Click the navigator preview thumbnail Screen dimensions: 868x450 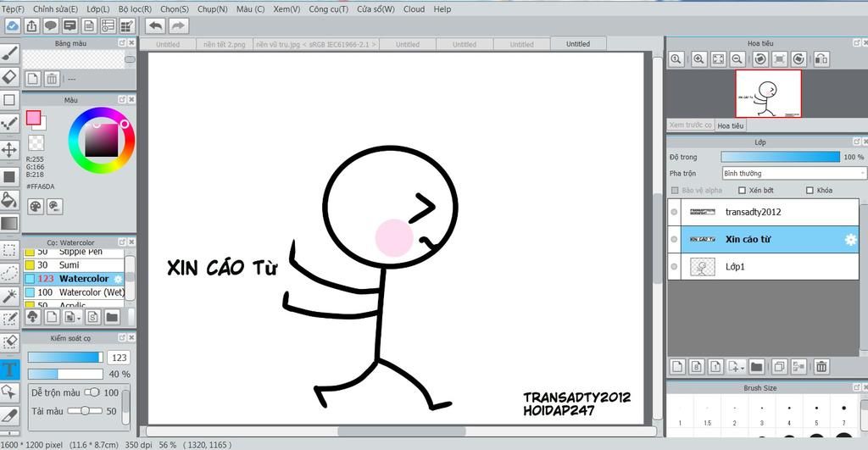pos(768,93)
